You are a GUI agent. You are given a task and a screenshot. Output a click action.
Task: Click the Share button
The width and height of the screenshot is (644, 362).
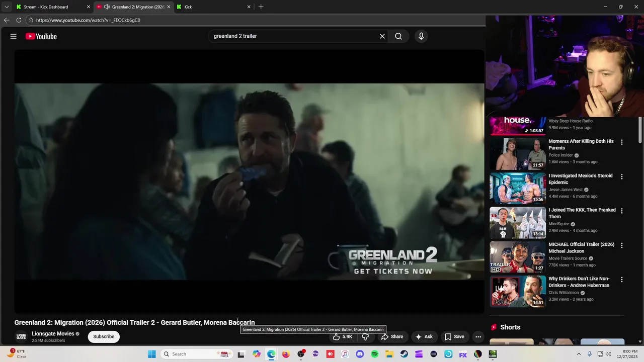(x=392, y=337)
